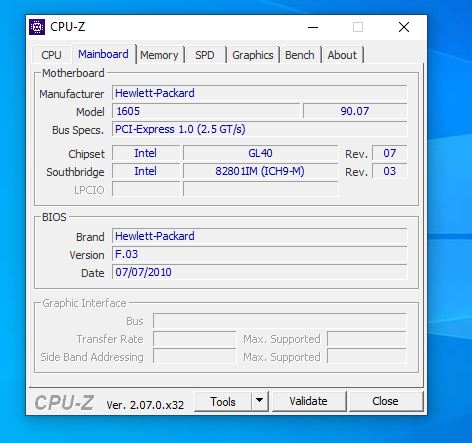
Task: Click the Manufacturer field Hewlett-Packard
Action: tap(259, 93)
